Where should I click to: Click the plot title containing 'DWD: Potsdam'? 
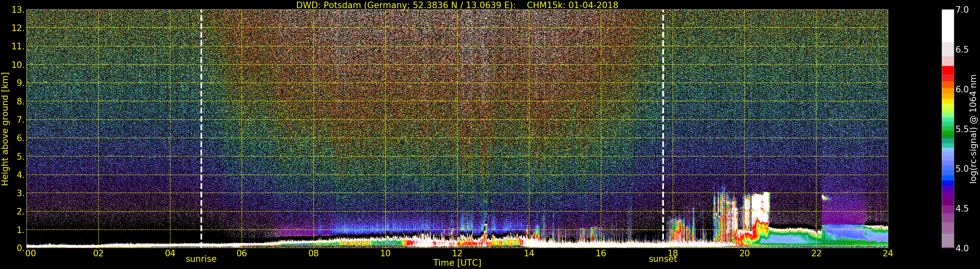point(457,5)
